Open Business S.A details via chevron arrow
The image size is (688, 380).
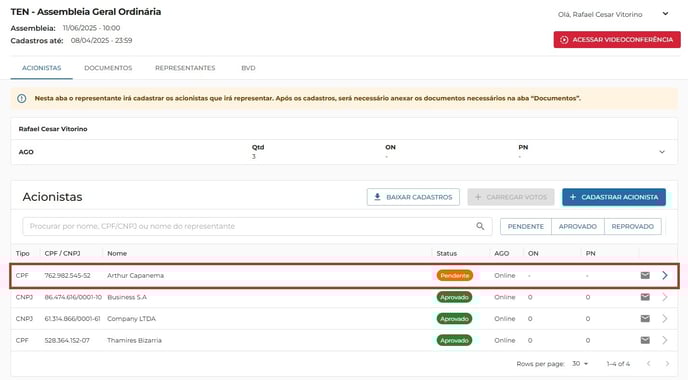click(665, 297)
